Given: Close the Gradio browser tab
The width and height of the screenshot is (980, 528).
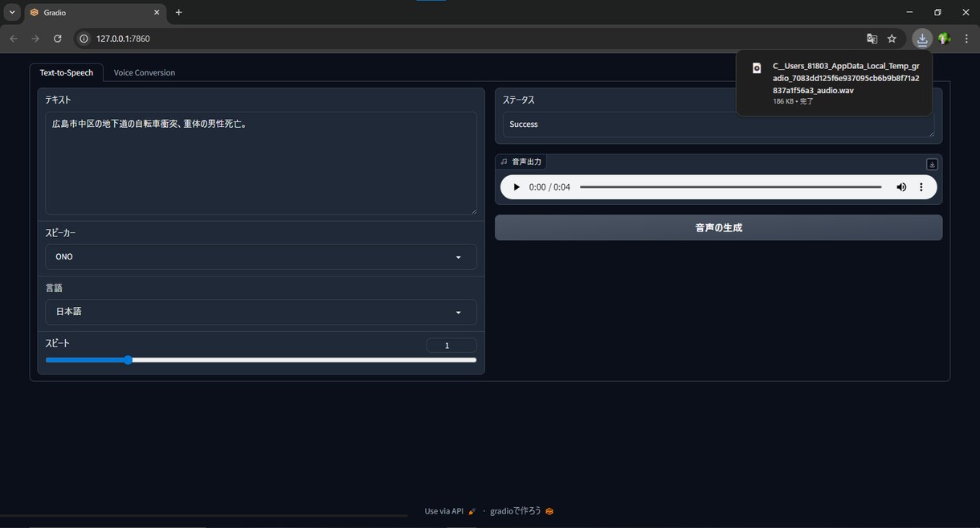Looking at the screenshot, I should 156,13.
